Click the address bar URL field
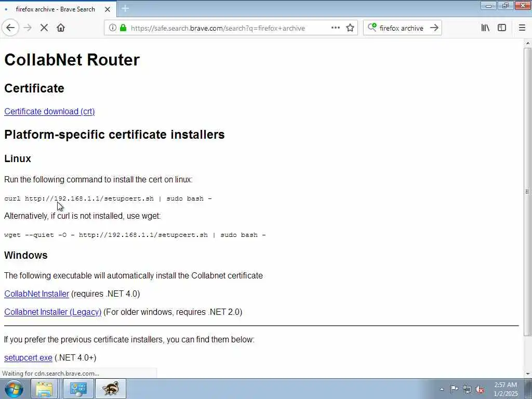The width and height of the screenshot is (532, 399). click(218, 28)
